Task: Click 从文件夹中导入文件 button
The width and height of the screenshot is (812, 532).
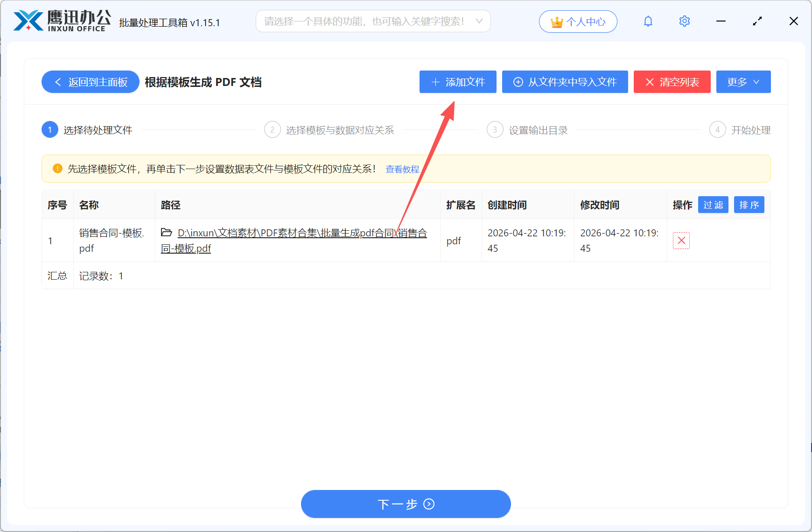Action: pos(565,82)
